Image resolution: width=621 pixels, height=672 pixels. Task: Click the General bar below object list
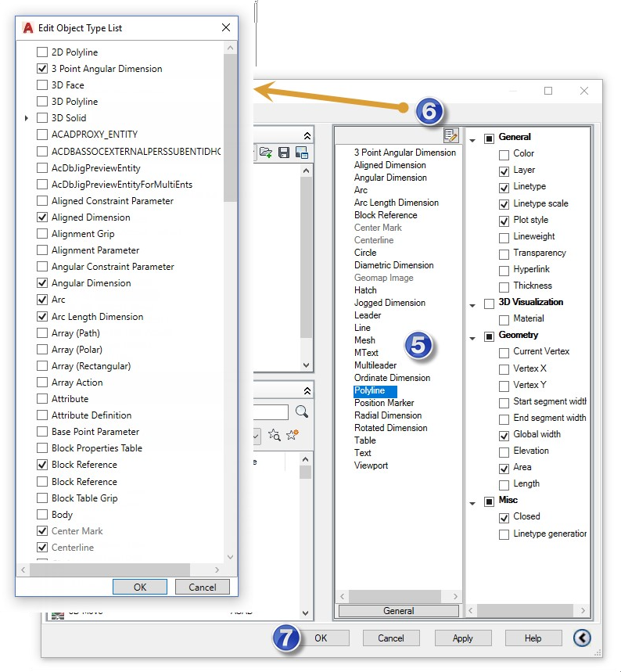click(399, 611)
